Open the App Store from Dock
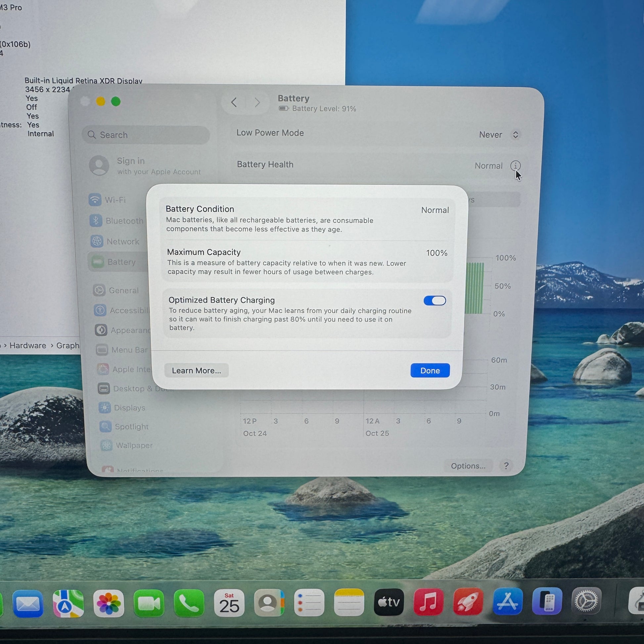 point(507,602)
